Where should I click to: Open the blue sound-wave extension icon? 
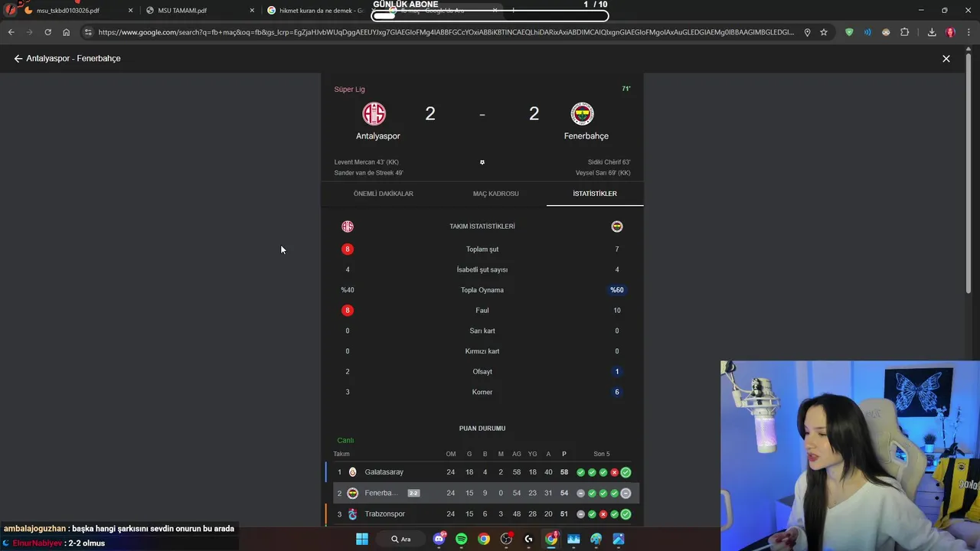click(867, 32)
